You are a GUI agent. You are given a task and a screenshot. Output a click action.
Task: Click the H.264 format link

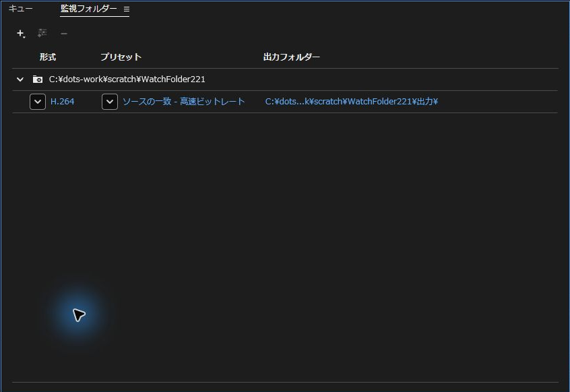point(62,102)
